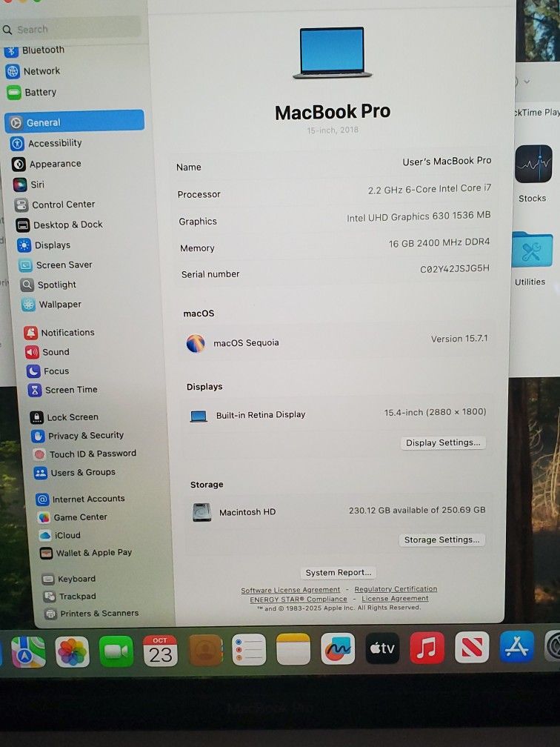Image resolution: width=560 pixels, height=747 pixels.
Task: Click the Built-in Retina Display row
Action: (x=338, y=414)
